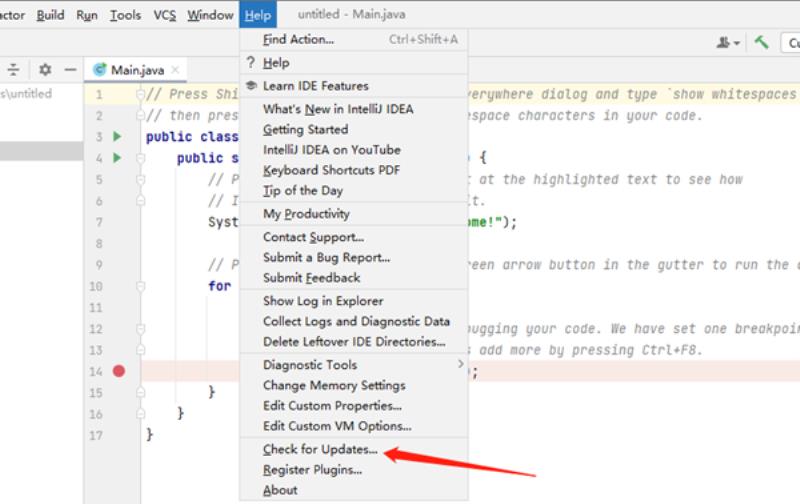Click the Help entry with question mark
Viewport: 800px width, 504px height.
pyautogui.click(x=354, y=63)
